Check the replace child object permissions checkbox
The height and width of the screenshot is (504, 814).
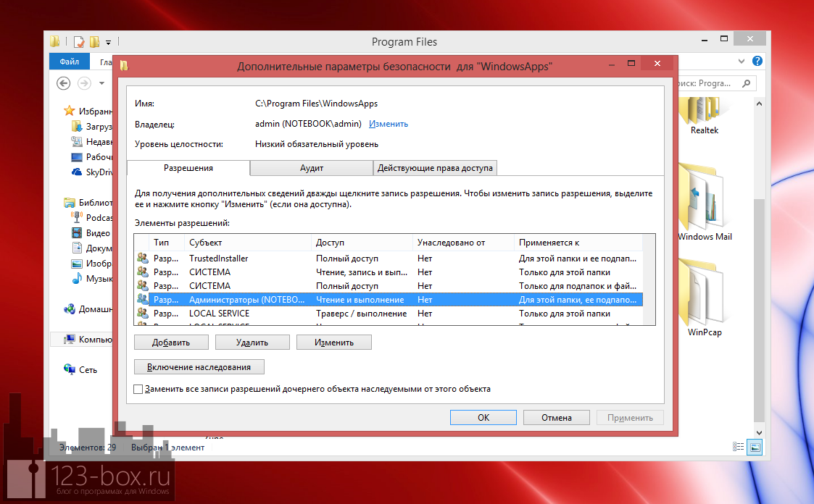(138, 389)
